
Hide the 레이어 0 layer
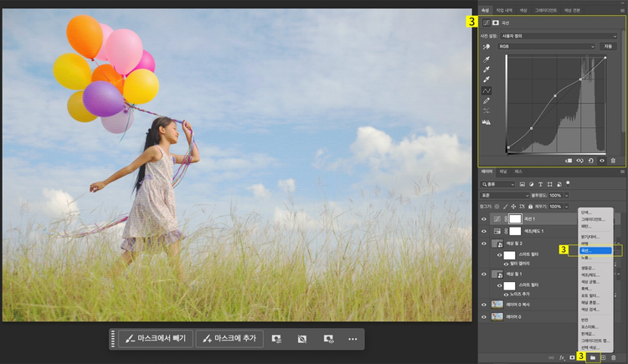[484, 316]
